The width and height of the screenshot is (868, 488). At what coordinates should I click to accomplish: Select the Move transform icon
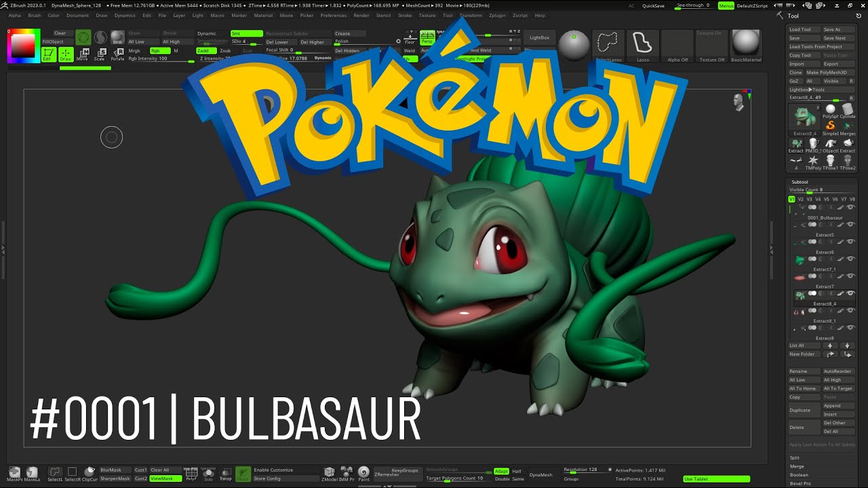(x=83, y=55)
